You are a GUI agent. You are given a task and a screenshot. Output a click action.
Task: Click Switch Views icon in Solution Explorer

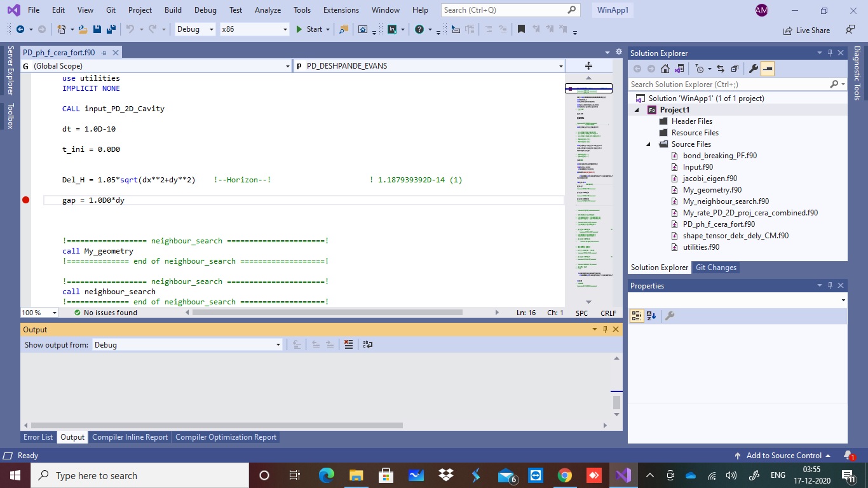click(679, 69)
